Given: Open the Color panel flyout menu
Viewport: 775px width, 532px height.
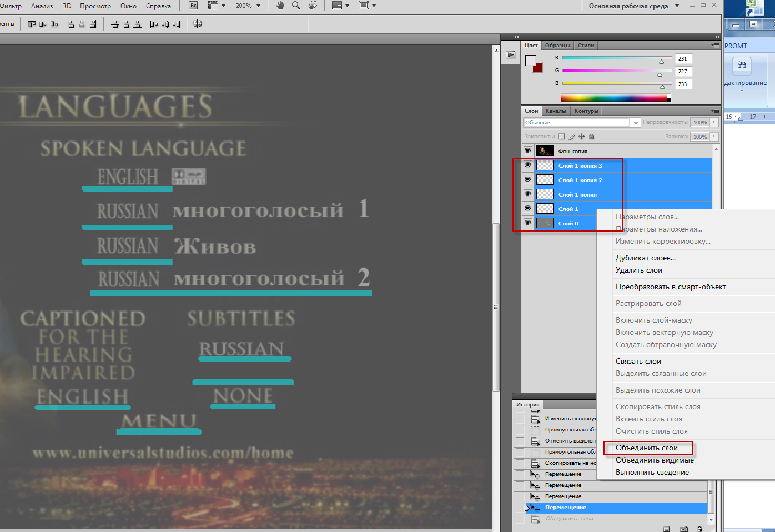Looking at the screenshot, I should click(715, 46).
